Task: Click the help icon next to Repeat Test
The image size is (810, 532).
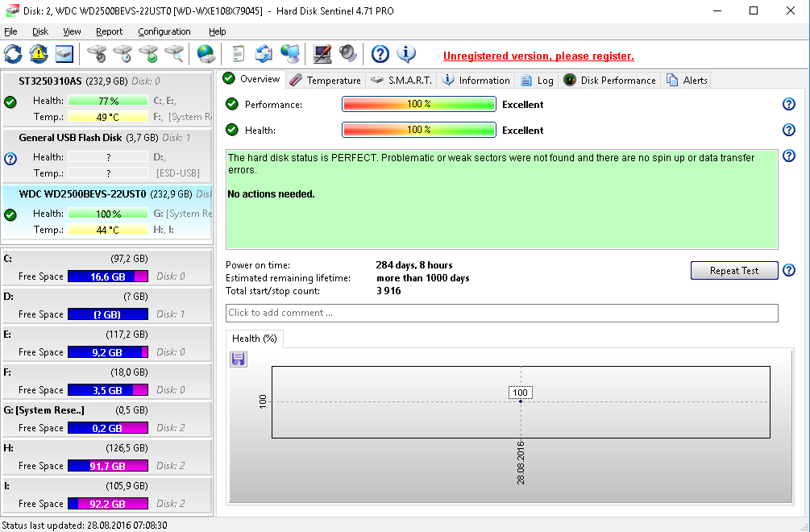Action: pos(789,271)
